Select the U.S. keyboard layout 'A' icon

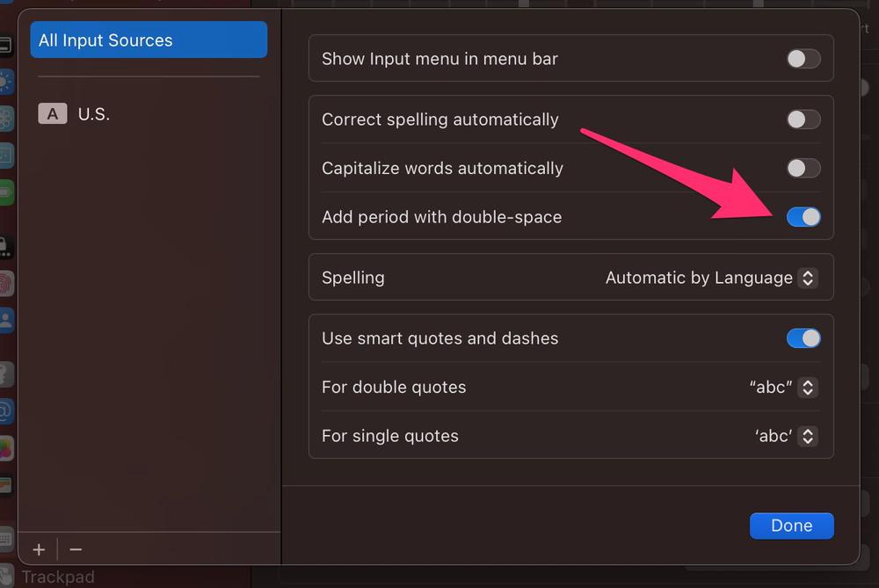tap(53, 113)
